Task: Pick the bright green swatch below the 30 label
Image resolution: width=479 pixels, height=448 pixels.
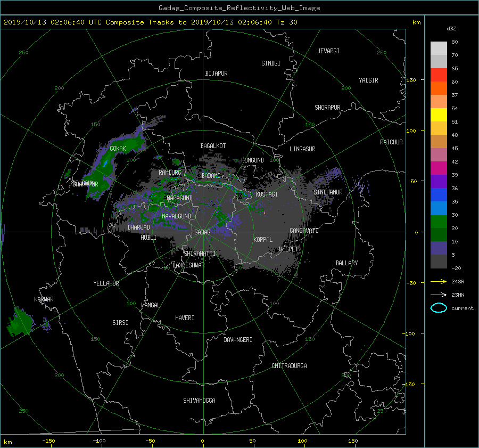Action: tap(439, 221)
